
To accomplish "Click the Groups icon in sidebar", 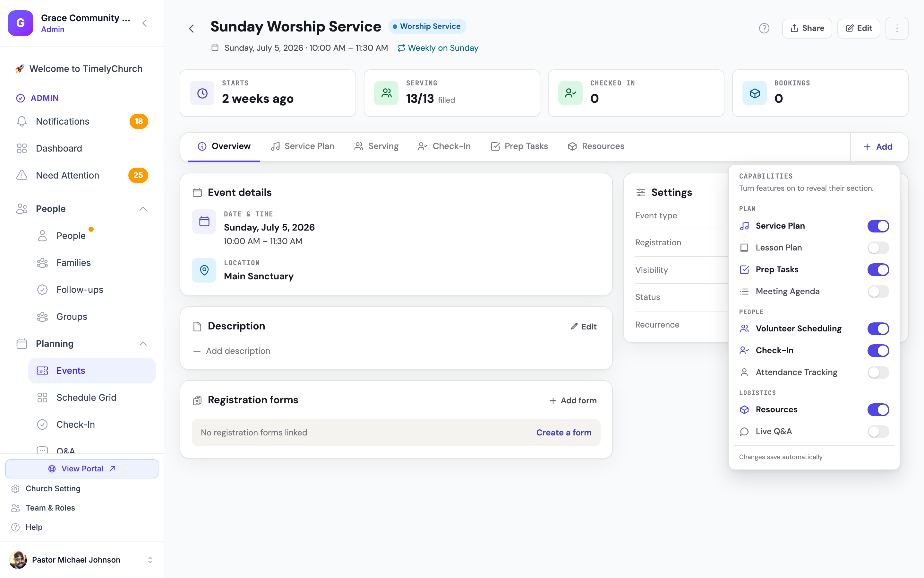I will pos(42,317).
